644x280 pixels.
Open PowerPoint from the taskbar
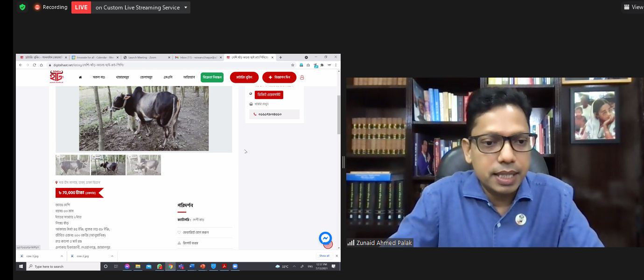pyautogui.click(x=203, y=266)
